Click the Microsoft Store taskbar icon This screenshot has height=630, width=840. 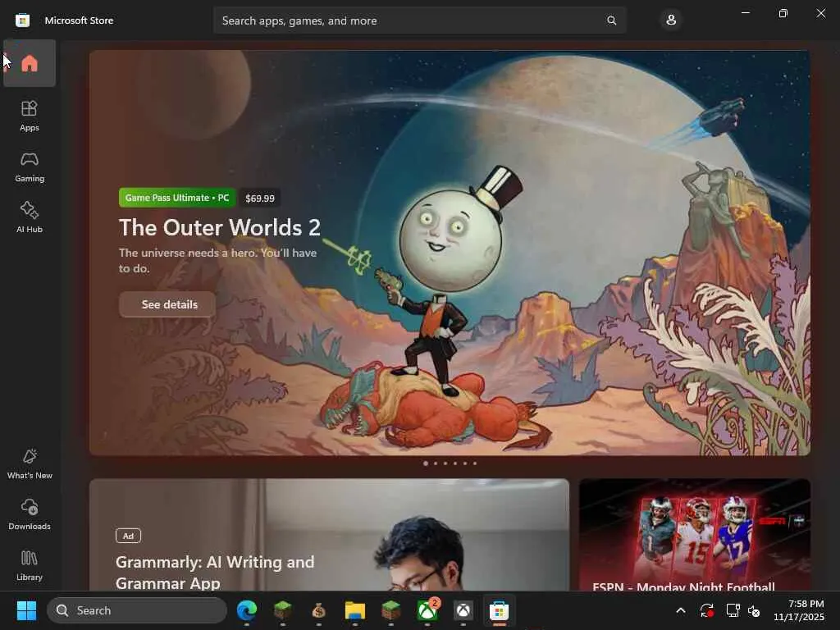pyautogui.click(x=499, y=610)
